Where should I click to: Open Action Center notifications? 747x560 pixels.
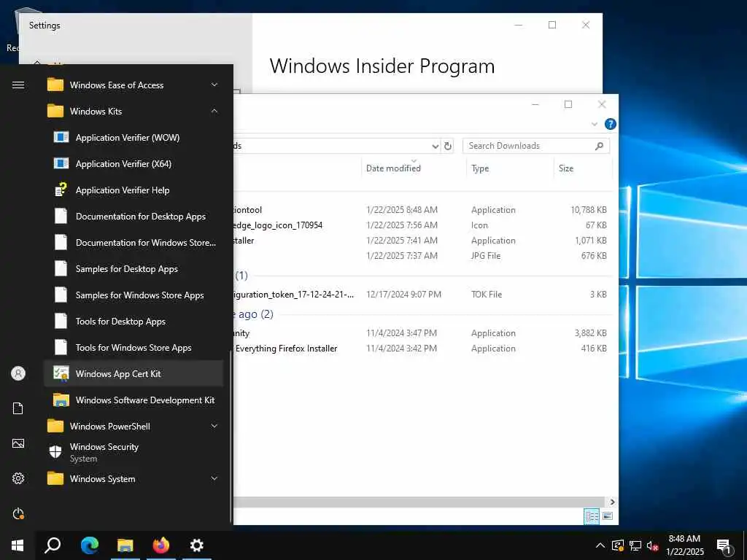(x=724, y=545)
